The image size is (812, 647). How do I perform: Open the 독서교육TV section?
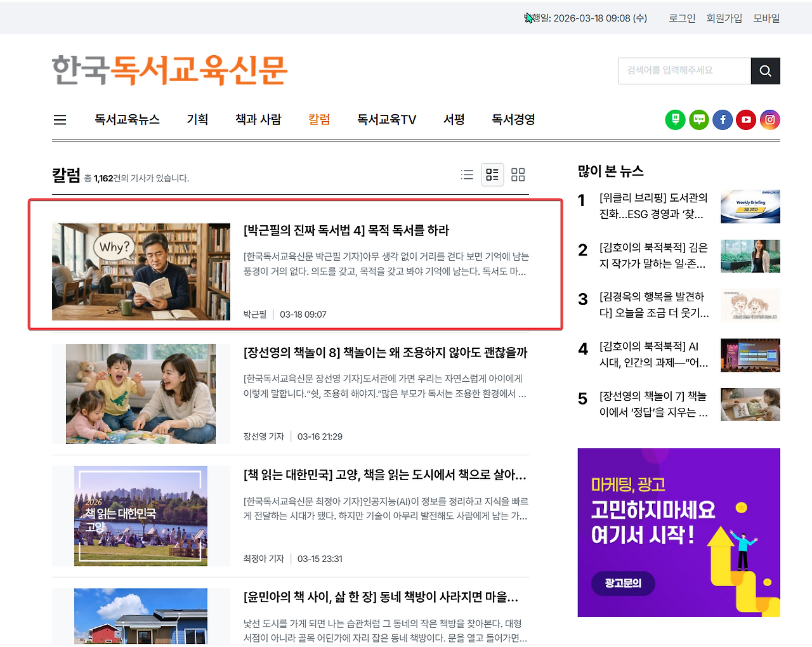point(387,119)
